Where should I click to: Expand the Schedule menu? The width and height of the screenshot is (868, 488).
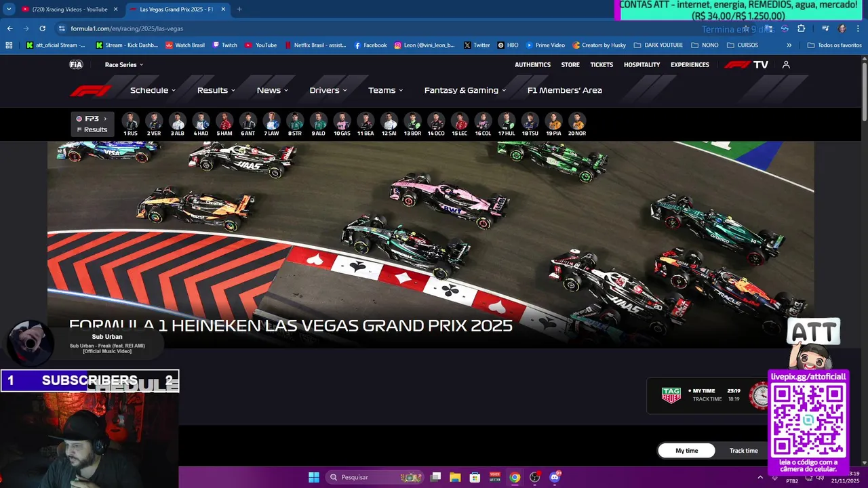[x=153, y=90]
